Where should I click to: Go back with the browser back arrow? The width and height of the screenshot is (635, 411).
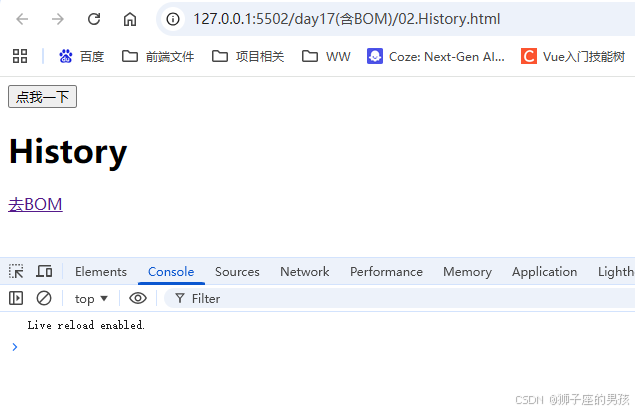pos(22,19)
